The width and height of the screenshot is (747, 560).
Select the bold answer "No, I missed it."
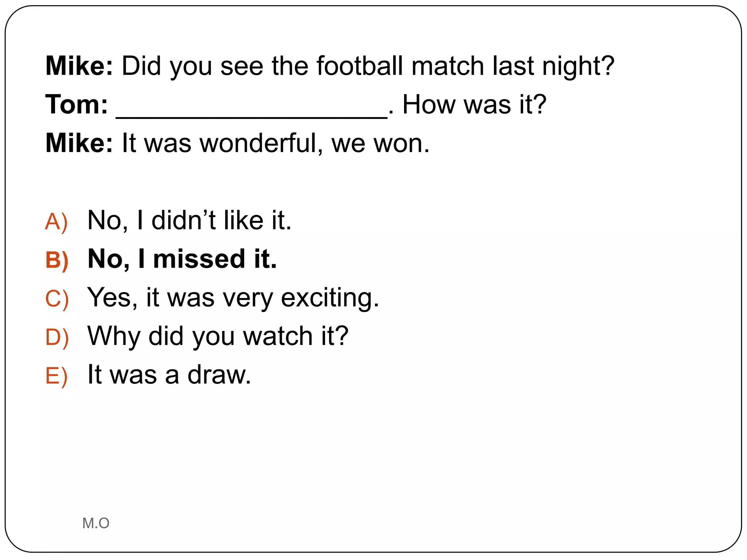182,259
